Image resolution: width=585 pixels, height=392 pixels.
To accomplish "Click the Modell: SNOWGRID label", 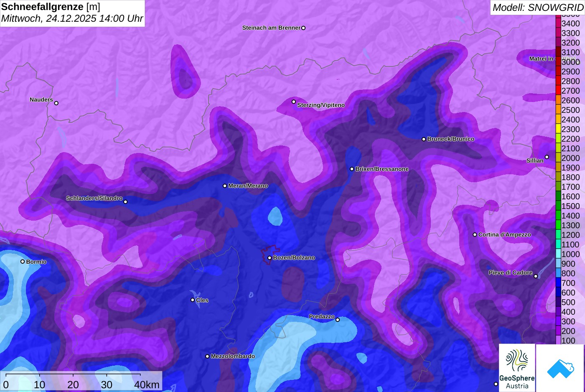I will (x=538, y=8).
